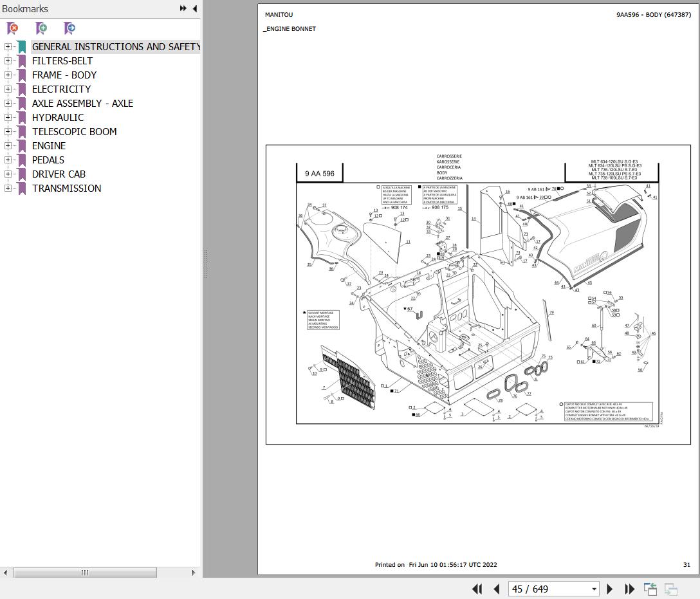The width and height of the screenshot is (700, 599).
Task: Expand the FILTERS-BELT bookmark node
Action: point(8,60)
